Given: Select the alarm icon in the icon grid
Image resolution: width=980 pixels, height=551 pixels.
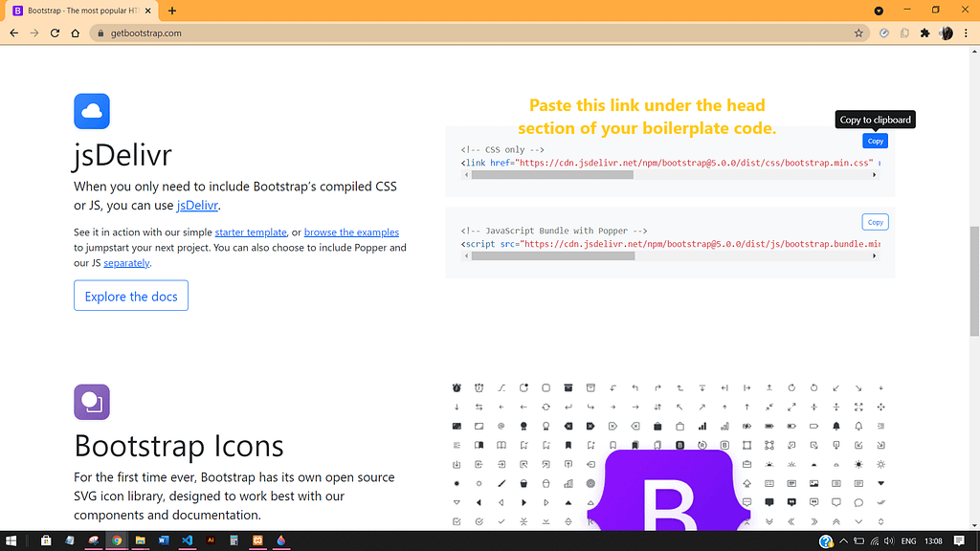Looking at the screenshot, I should coord(457,387).
